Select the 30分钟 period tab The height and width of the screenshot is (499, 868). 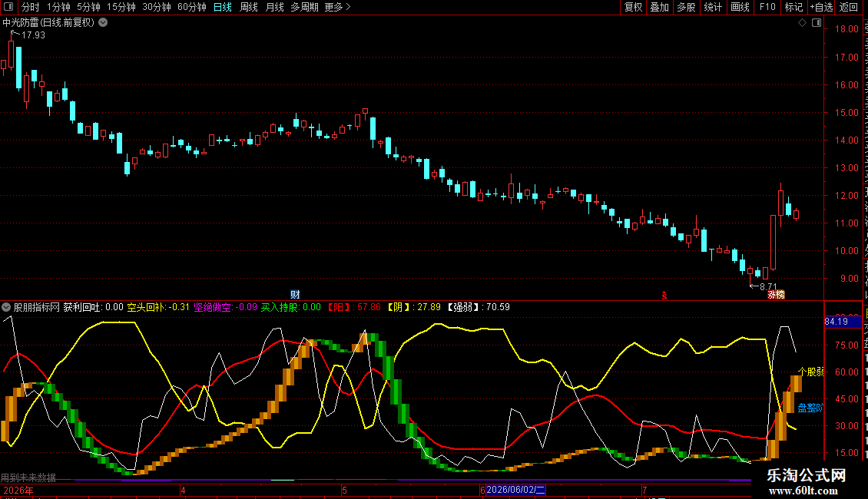(157, 7)
